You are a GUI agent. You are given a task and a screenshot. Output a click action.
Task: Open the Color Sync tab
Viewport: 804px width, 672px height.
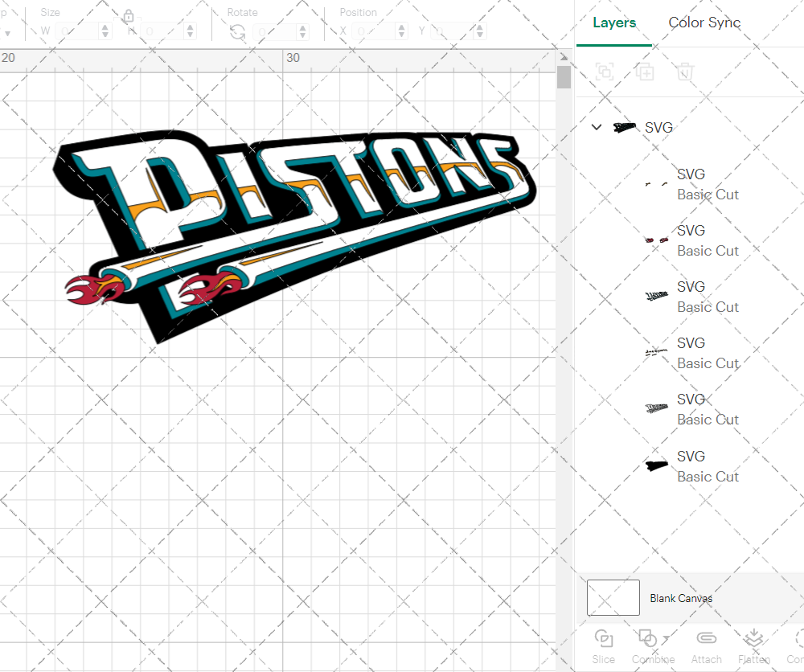point(704,23)
